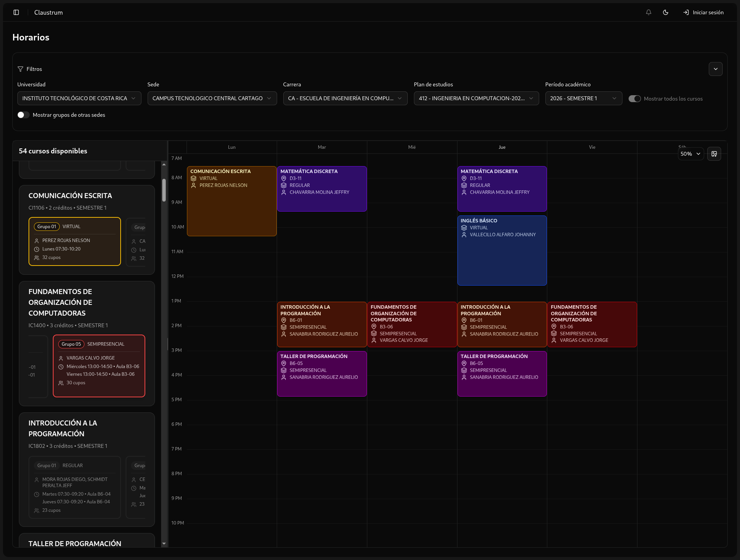This screenshot has width=740, height=560.
Task: Enable the Mostrar grupos de otras sedes toggle
Action: (x=23, y=114)
